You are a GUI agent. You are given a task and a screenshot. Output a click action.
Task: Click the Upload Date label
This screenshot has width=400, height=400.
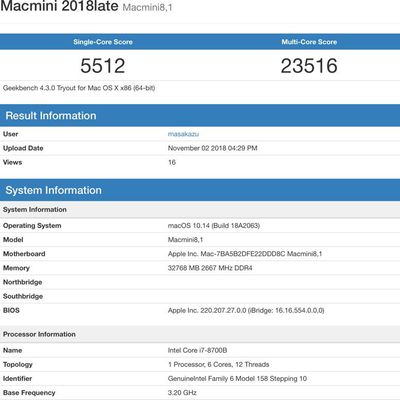(x=23, y=148)
